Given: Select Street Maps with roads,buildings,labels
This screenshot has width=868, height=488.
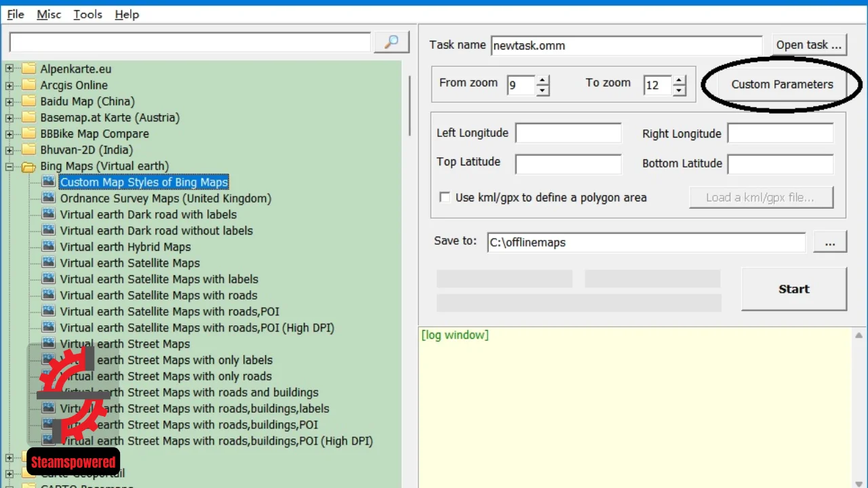Looking at the screenshot, I should coord(195,409).
